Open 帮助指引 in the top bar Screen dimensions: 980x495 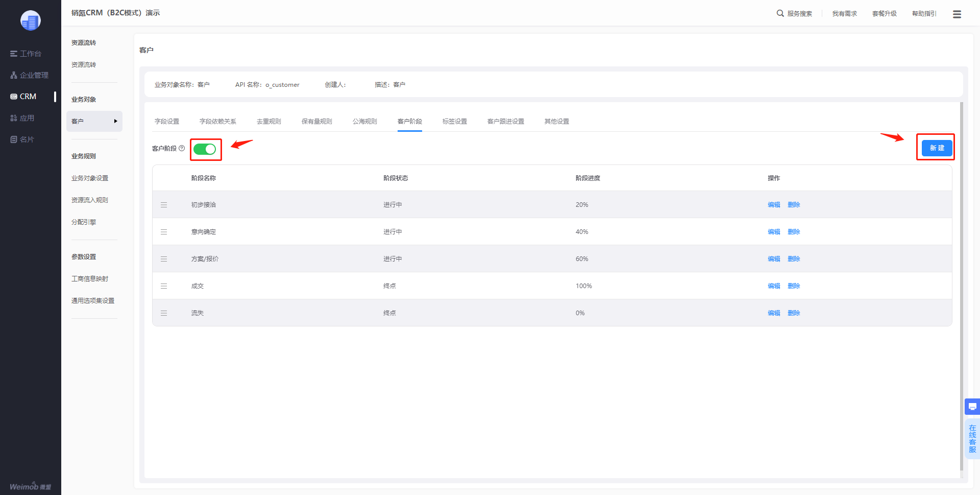[924, 14]
